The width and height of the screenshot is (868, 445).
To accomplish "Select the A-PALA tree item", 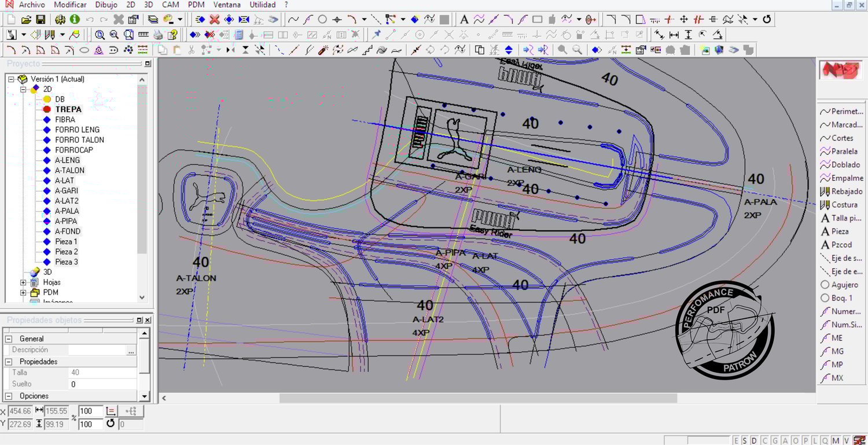I will (x=67, y=211).
